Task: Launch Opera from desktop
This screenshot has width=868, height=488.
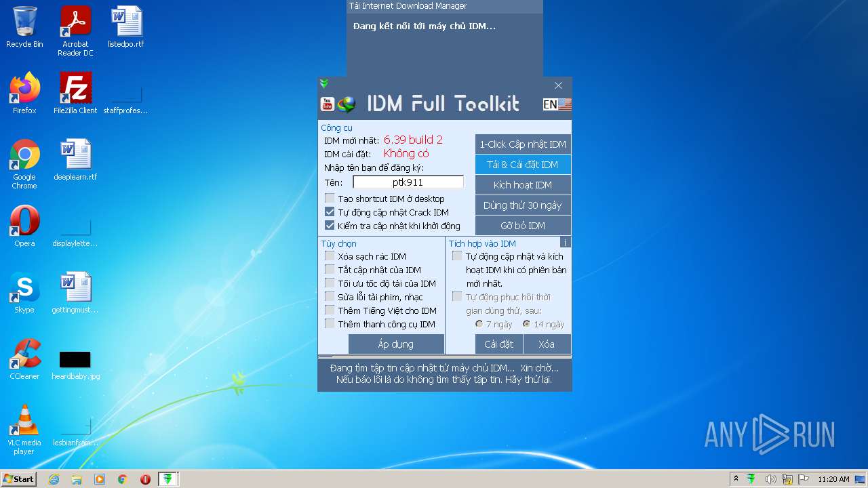Action: tap(24, 226)
